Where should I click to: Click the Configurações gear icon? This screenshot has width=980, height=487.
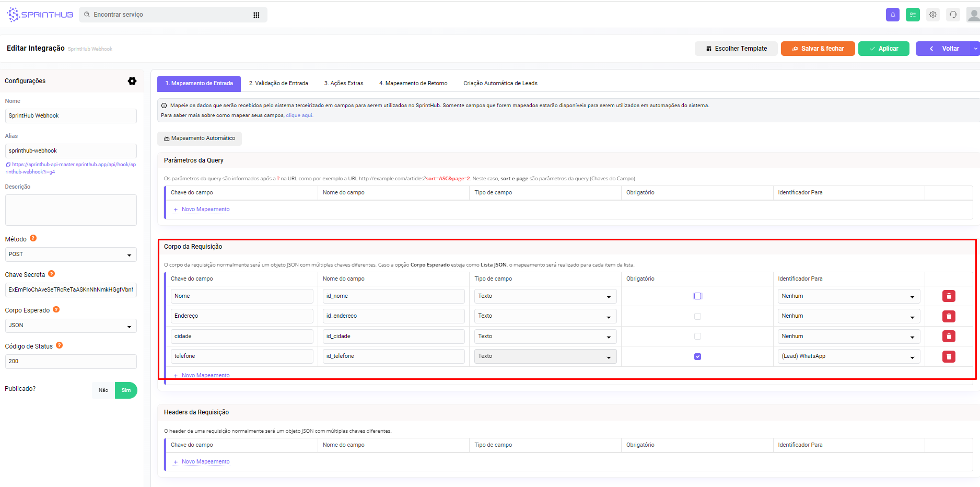(132, 81)
